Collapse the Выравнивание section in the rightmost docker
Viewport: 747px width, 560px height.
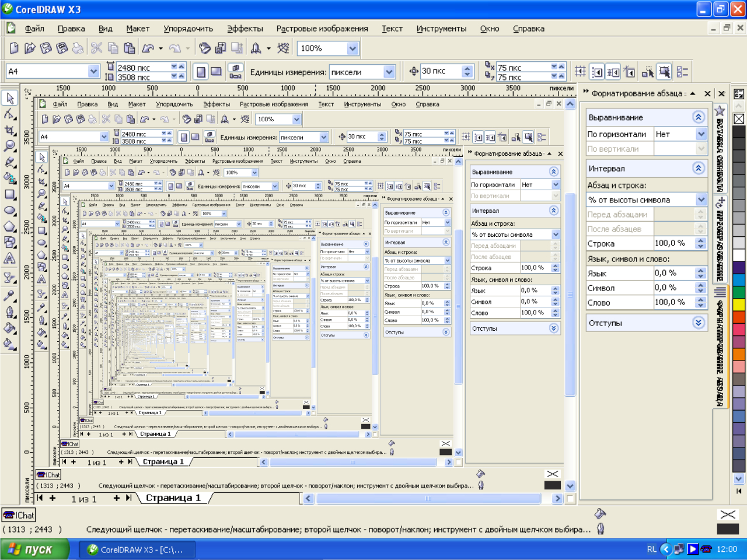[x=699, y=117]
